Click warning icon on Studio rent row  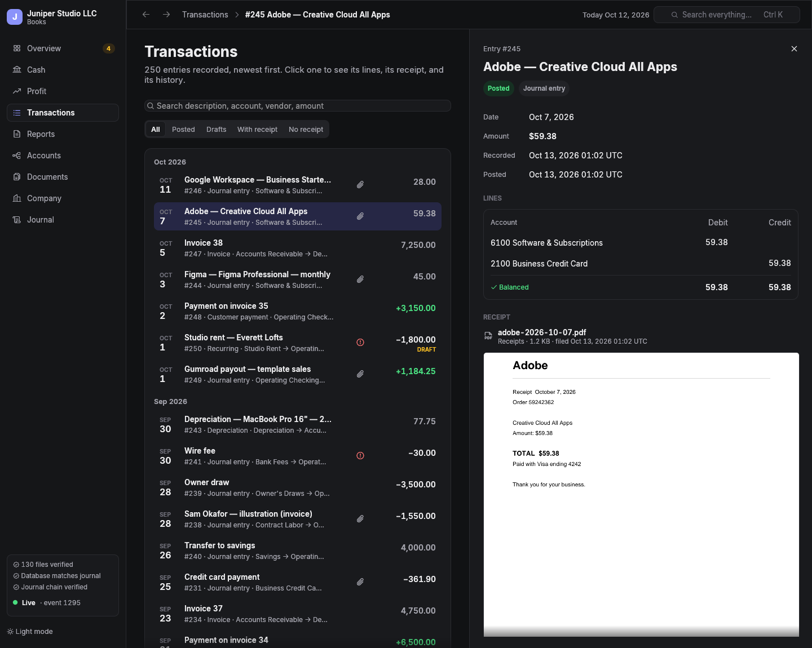(360, 343)
